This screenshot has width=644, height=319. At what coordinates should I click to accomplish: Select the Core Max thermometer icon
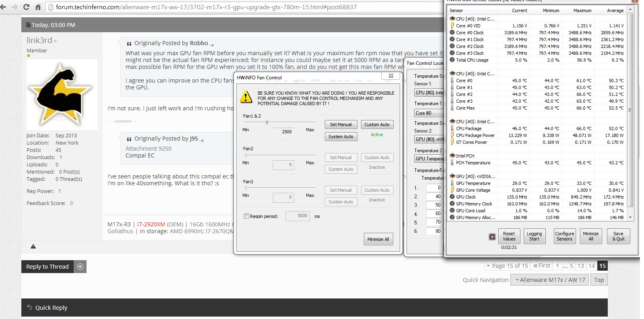coord(452,108)
